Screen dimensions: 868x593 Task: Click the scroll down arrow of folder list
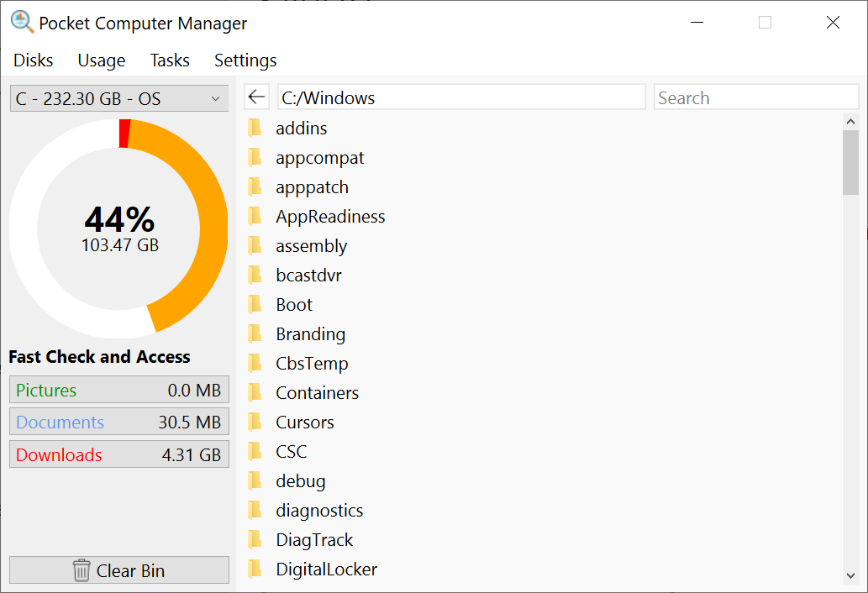pyautogui.click(x=850, y=576)
